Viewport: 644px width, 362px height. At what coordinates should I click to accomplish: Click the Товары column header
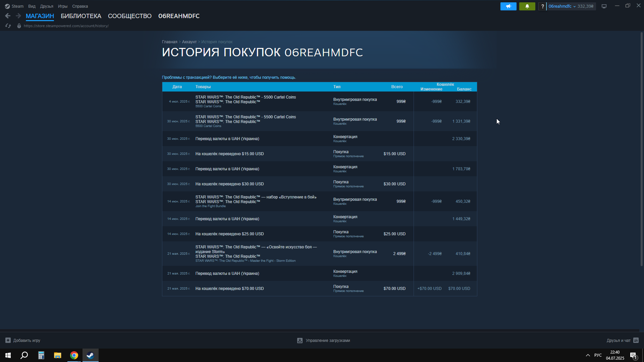tap(203, 87)
